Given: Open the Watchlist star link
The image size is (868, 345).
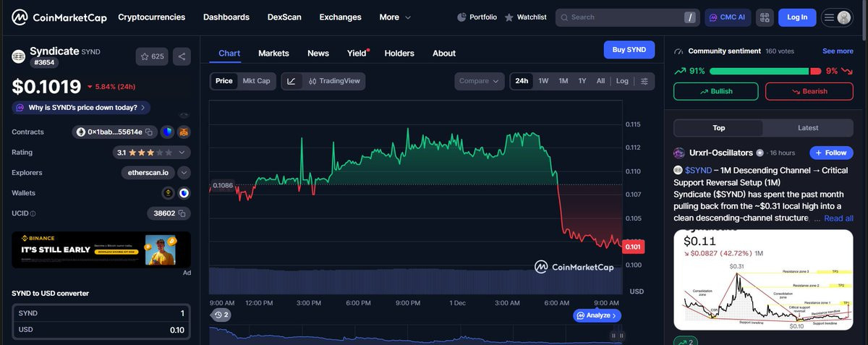Looking at the screenshot, I should [x=525, y=17].
